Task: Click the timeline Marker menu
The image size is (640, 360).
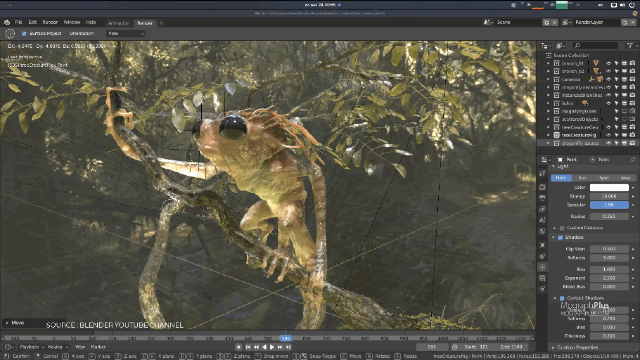Action: coord(98,347)
